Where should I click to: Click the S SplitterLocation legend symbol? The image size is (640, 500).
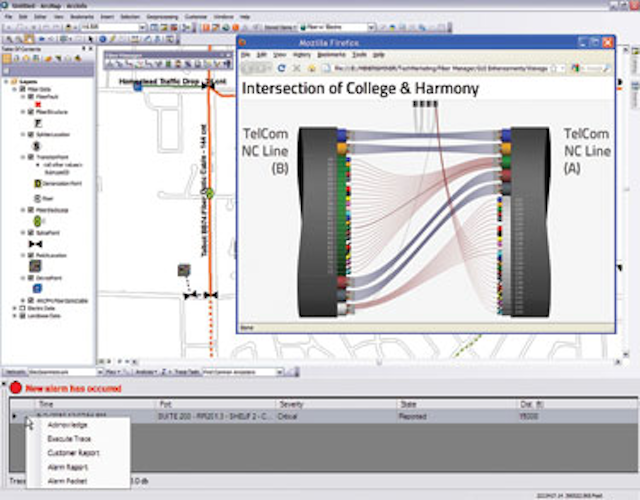click(x=37, y=146)
